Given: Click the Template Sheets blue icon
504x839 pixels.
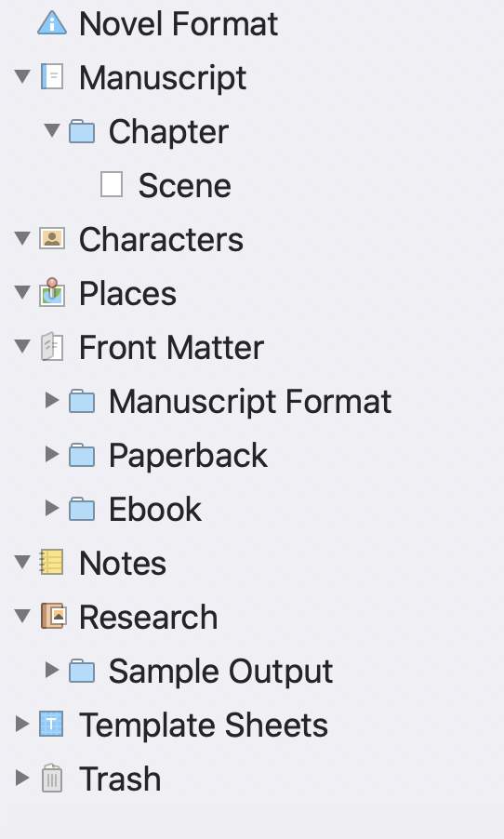Looking at the screenshot, I should coord(51,724).
